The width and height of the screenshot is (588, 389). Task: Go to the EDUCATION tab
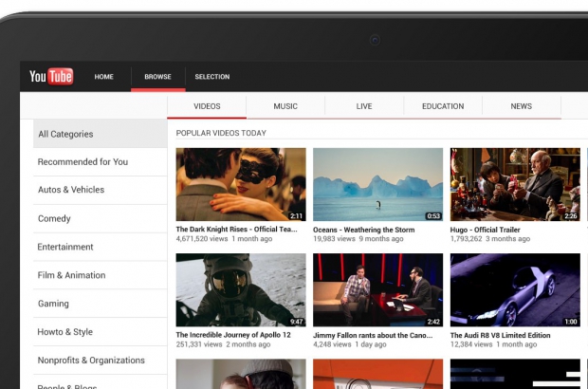point(443,106)
